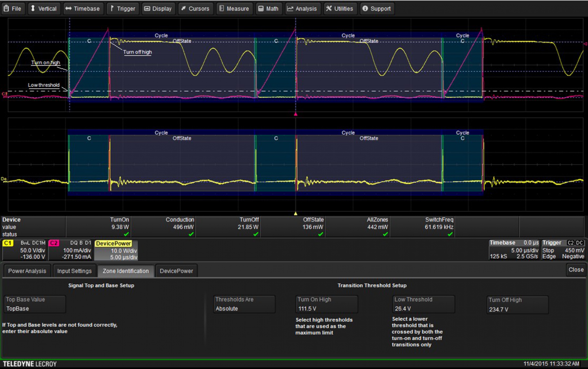Open the Top Base Value dropdown
This screenshot has height=369, width=588.
(x=35, y=304)
